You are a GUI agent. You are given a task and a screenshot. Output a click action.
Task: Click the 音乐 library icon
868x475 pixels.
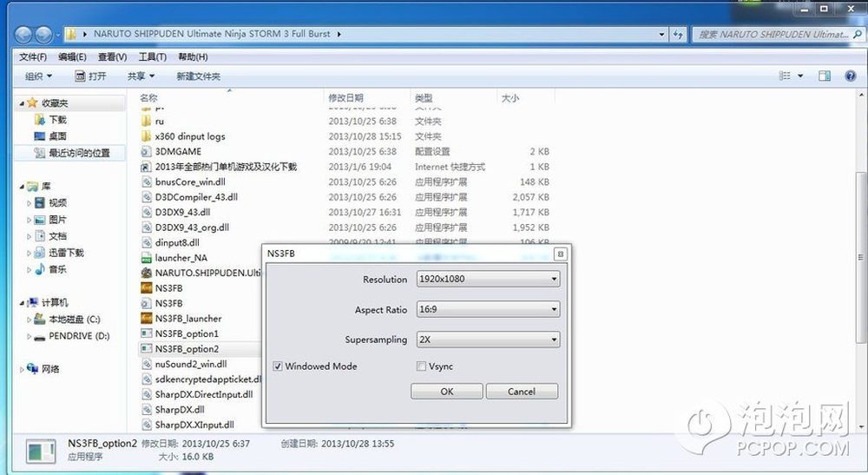40,269
